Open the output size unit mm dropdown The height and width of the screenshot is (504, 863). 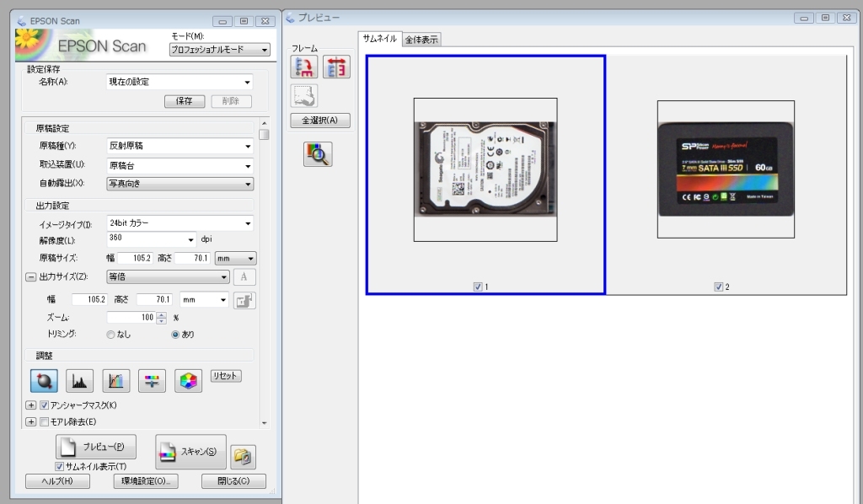tap(204, 300)
